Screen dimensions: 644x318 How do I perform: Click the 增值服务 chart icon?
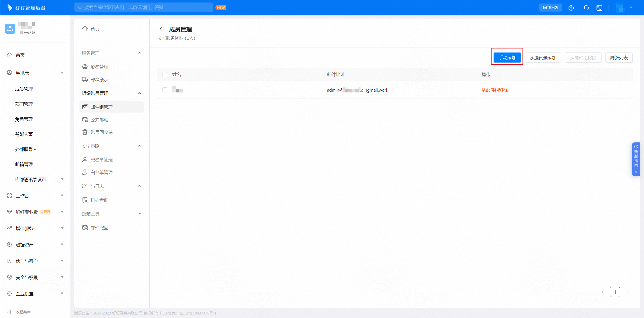[9, 228]
